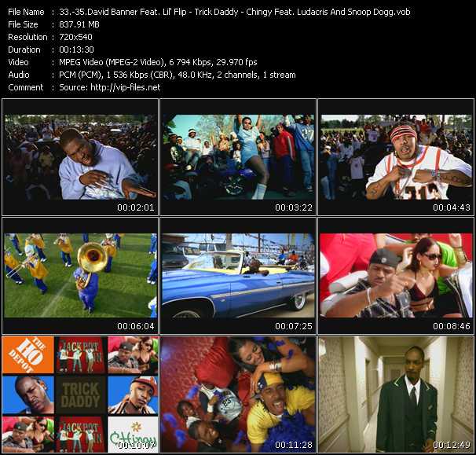This screenshot has height=455, width=476.
Task: Click the timestamp 00:07:25
Action: coord(294,326)
